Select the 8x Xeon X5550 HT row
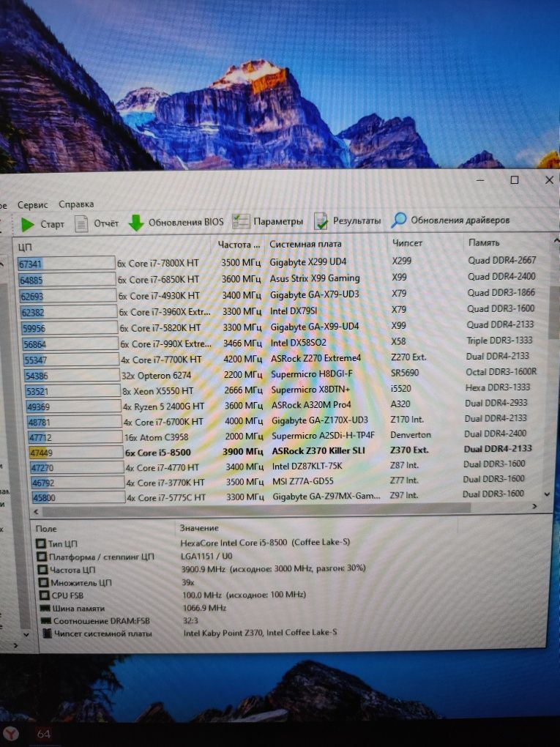The image size is (560, 747). pos(279,390)
